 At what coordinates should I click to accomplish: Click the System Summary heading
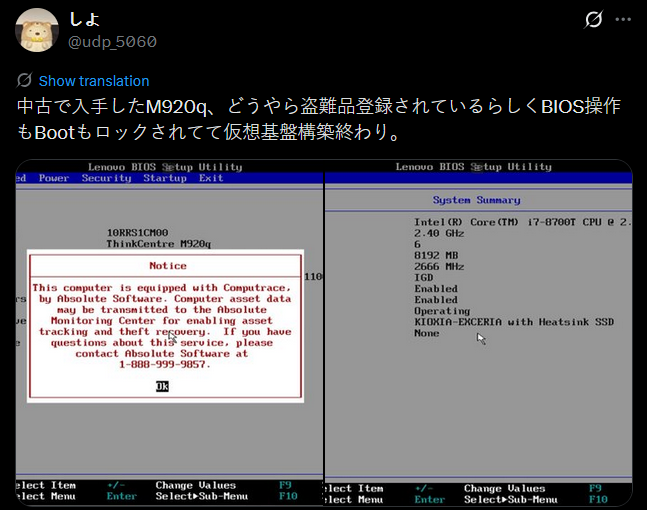click(x=476, y=200)
